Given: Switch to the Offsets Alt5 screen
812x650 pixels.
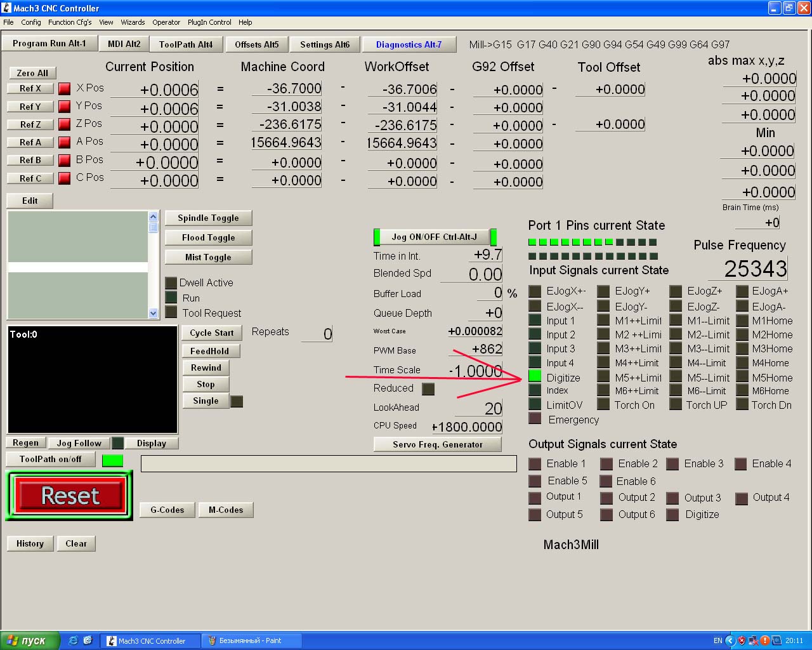Looking at the screenshot, I should [256, 44].
